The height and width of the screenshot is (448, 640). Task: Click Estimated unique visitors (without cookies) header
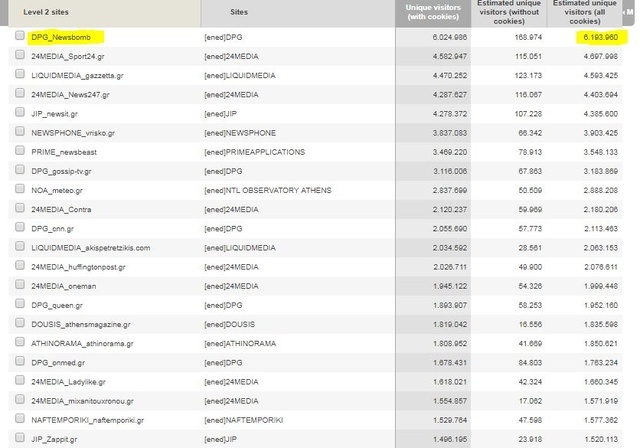tap(511, 13)
